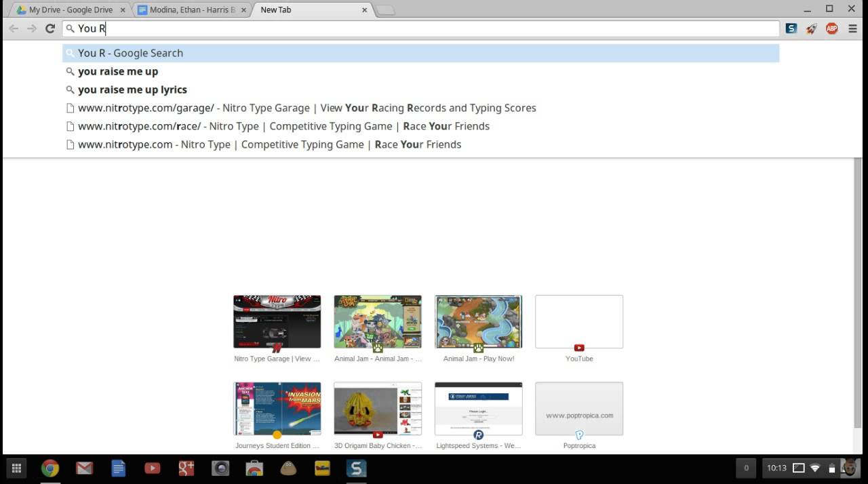868x484 pixels.
Task: Open the yellow app icon beside Pou in the shelf
Action: pos(322,468)
